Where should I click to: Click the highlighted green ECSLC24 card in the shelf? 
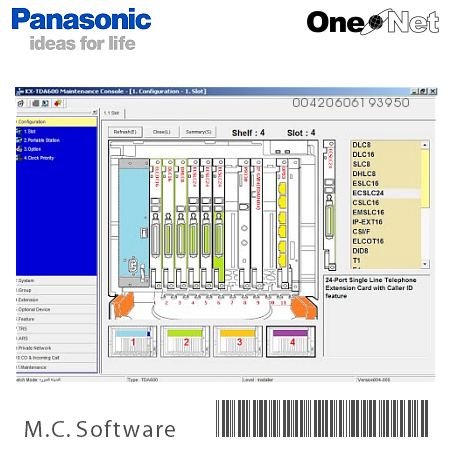(218, 223)
